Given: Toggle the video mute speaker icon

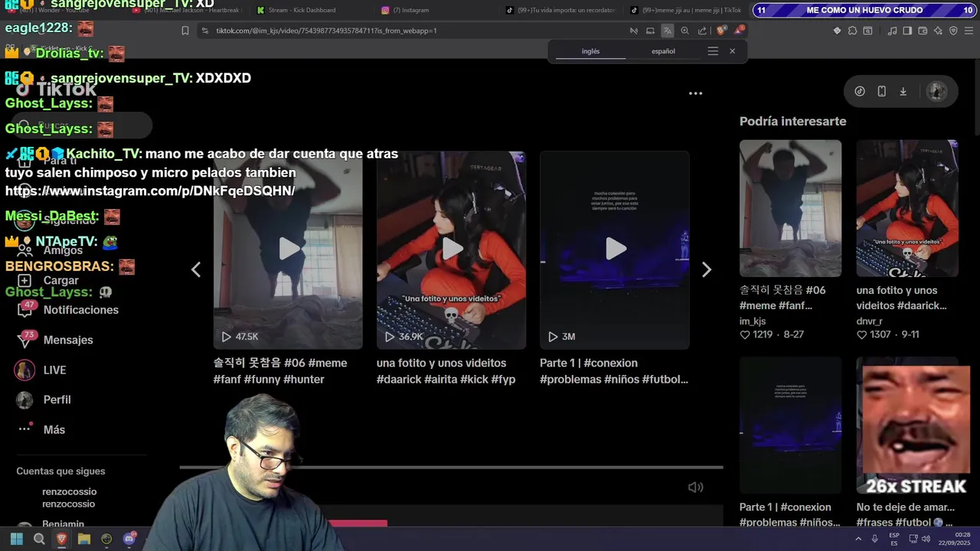Looking at the screenshot, I should point(695,487).
